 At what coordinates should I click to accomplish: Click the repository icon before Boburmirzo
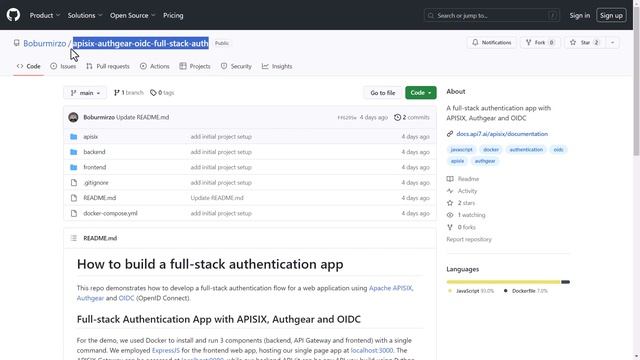[x=16, y=43]
